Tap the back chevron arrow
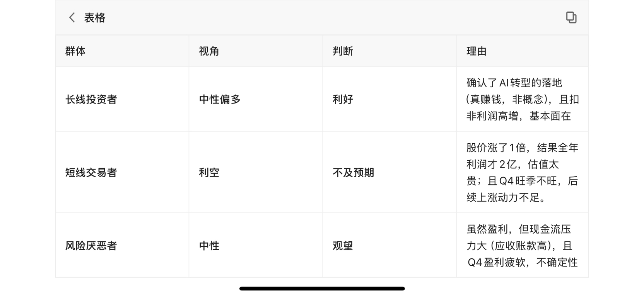 click(72, 18)
